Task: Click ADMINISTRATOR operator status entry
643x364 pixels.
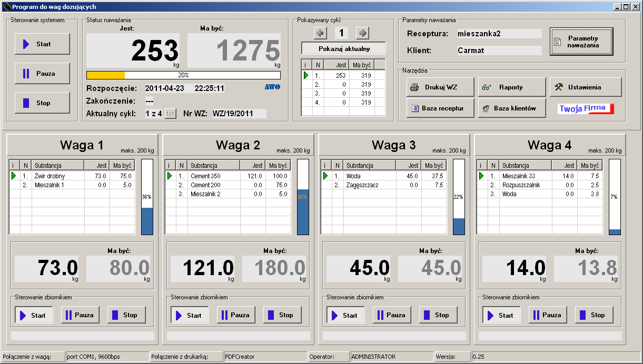Action: pos(392,357)
